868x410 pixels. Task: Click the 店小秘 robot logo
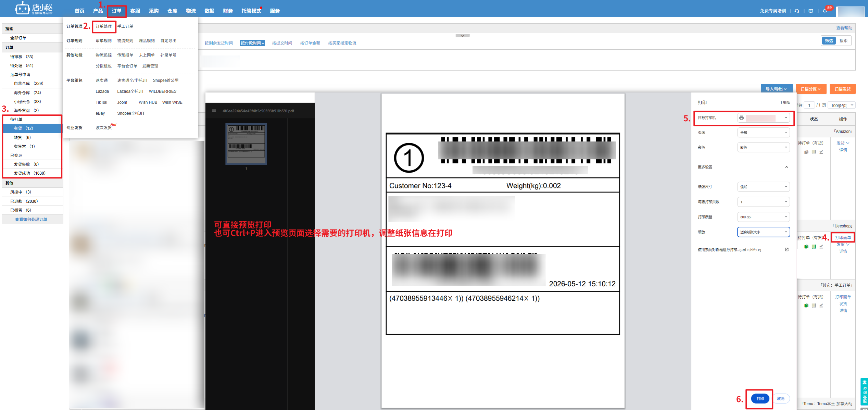(x=23, y=8)
